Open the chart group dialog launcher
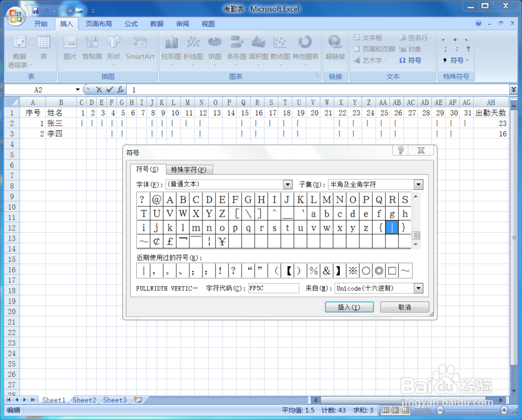The width and height of the screenshot is (522, 420). coord(317,76)
